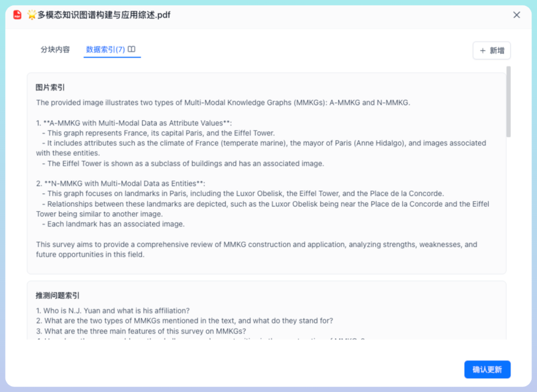The height and width of the screenshot is (392, 537).
Task: Click the 确认更新 confirm button
Action: click(487, 369)
